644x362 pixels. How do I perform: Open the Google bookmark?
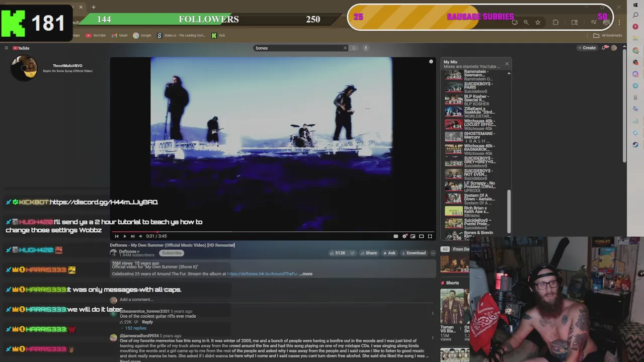142,35
